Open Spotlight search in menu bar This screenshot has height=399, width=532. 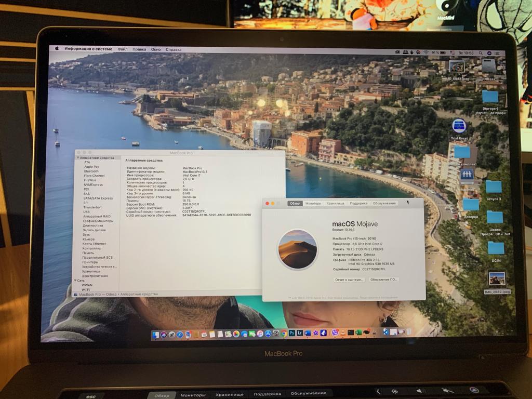[x=481, y=53]
